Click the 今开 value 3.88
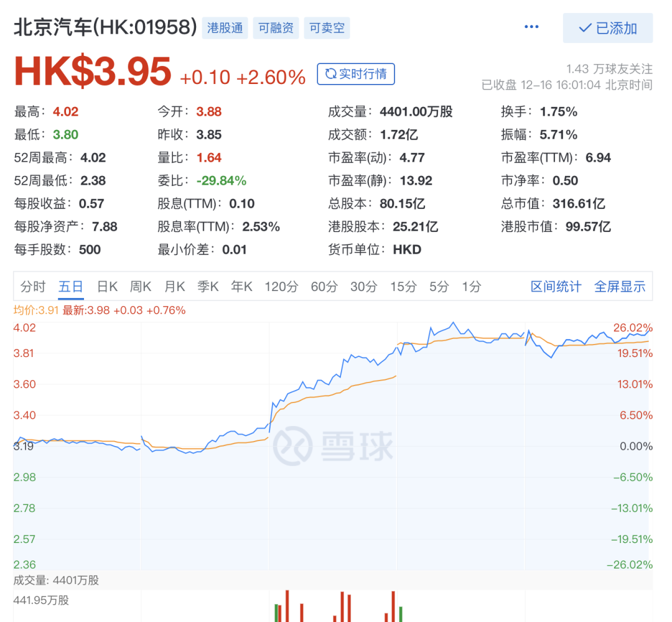The width and height of the screenshot is (672, 622). coord(208,112)
